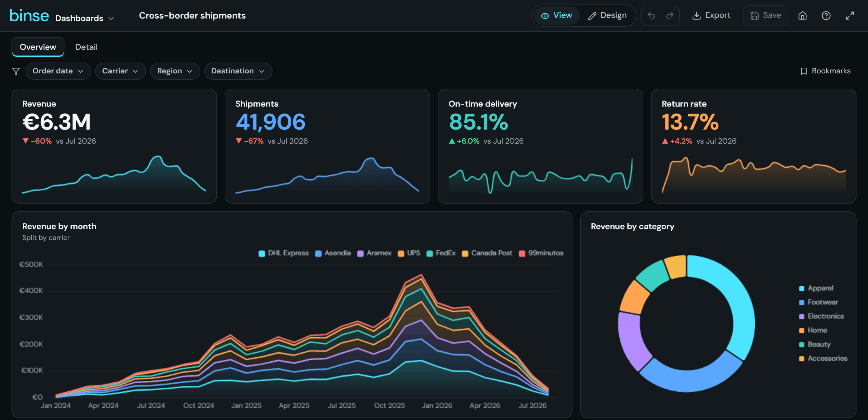Image resolution: width=868 pixels, height=420 pixels.
Task: Select the Overview tab
Action: 38,47
